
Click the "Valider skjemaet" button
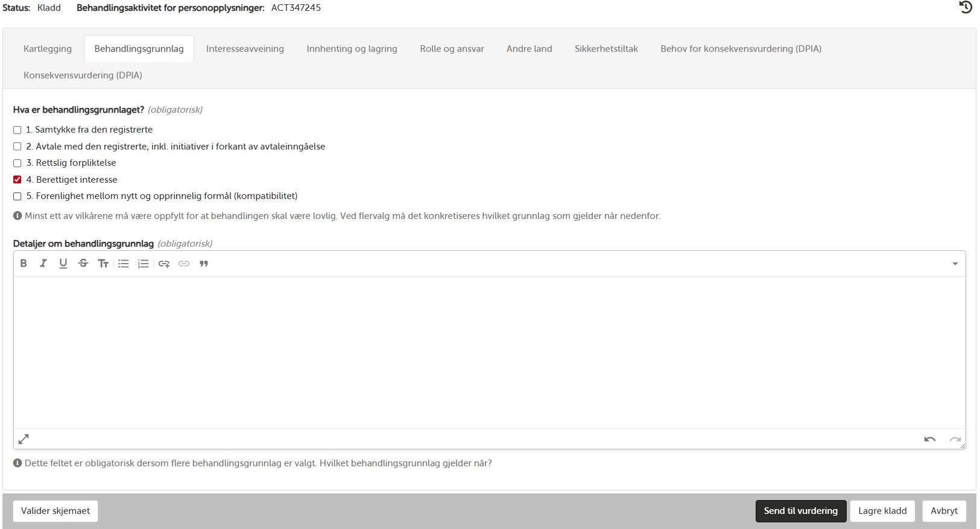point(55,511)
